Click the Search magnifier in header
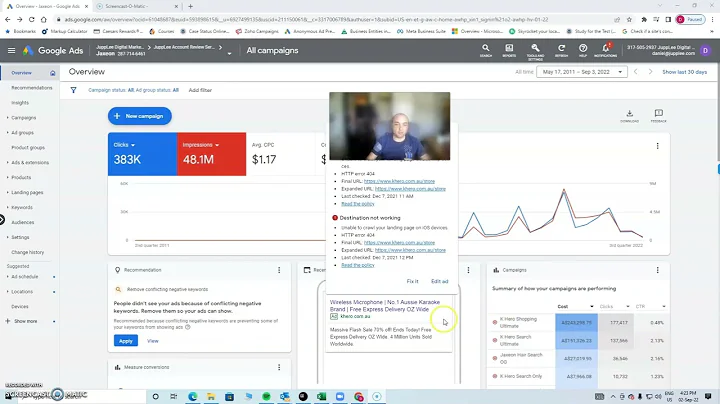Image resolution: width=720 pixels, height=404 pixels. tap(485, 50)
